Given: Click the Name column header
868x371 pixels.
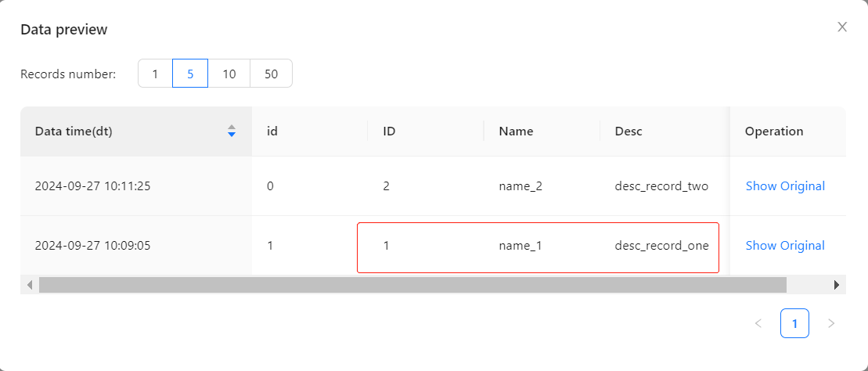Looking at the screenshot, I should pos(516,131).
